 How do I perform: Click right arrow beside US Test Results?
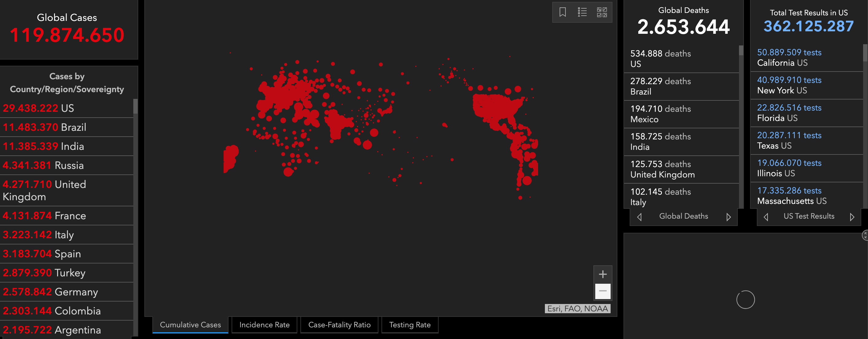tap(852, 217)
